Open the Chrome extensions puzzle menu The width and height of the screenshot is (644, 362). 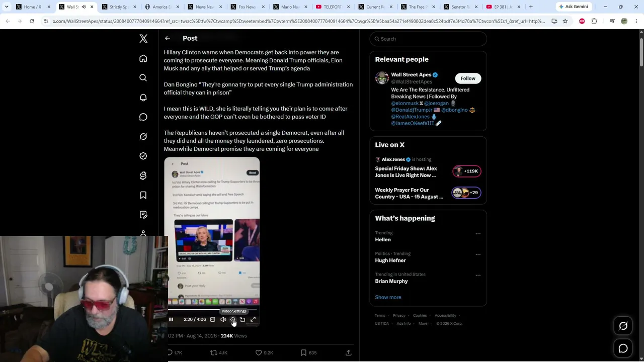point(594,21)
